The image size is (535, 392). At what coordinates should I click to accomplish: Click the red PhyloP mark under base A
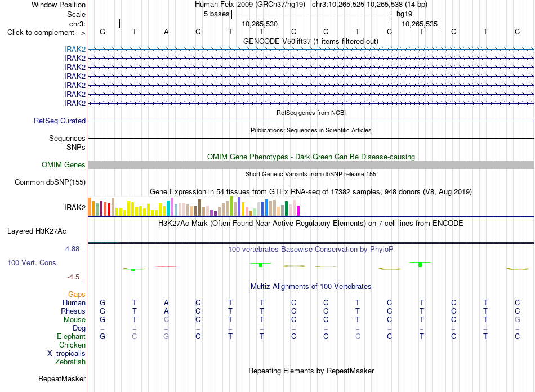point(166,266)
